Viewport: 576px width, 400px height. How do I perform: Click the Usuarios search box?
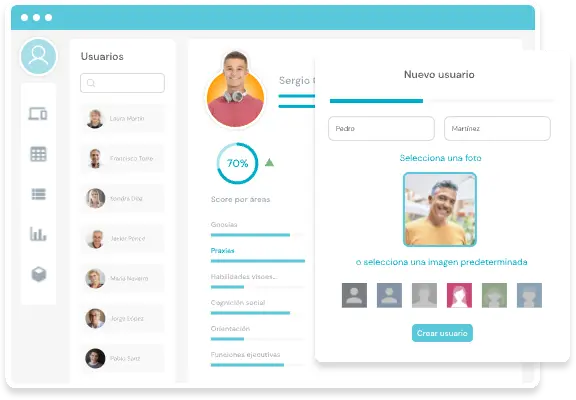coord(122,83)
